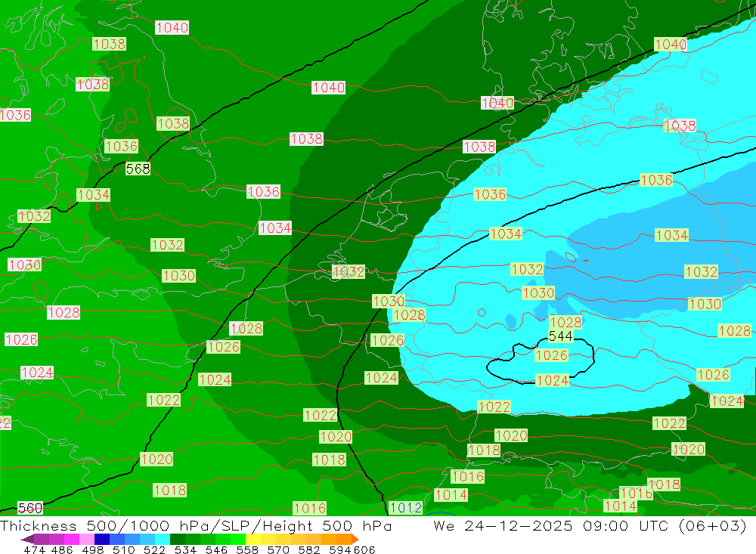The image size is (756, 554).
Task: Click legend value 594
Action: tap(340, 549)
